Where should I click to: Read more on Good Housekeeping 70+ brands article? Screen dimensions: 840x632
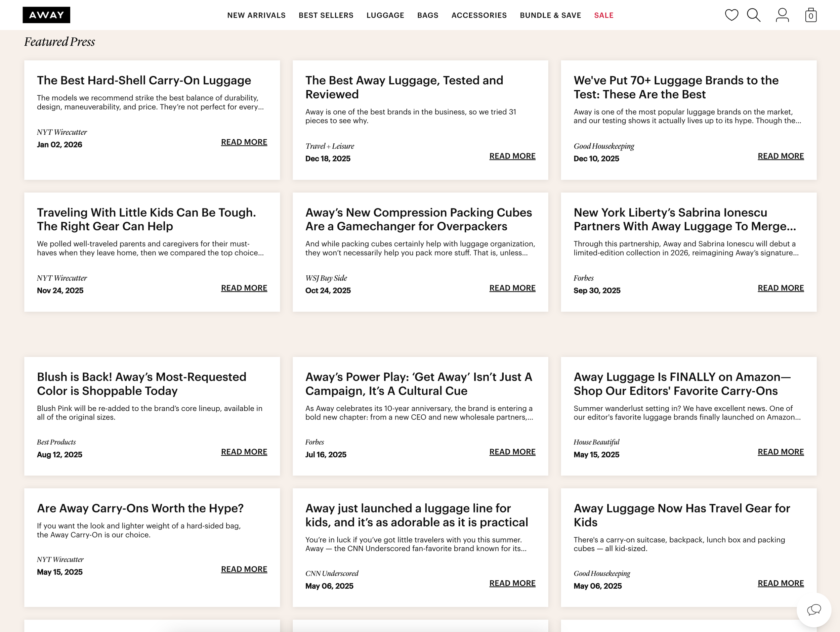point(781,156)
